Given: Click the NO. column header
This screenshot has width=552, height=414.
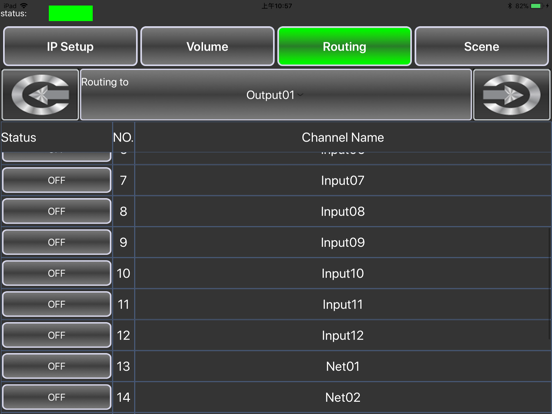Looking at the screenshot, I should click(x=123, y=137).
